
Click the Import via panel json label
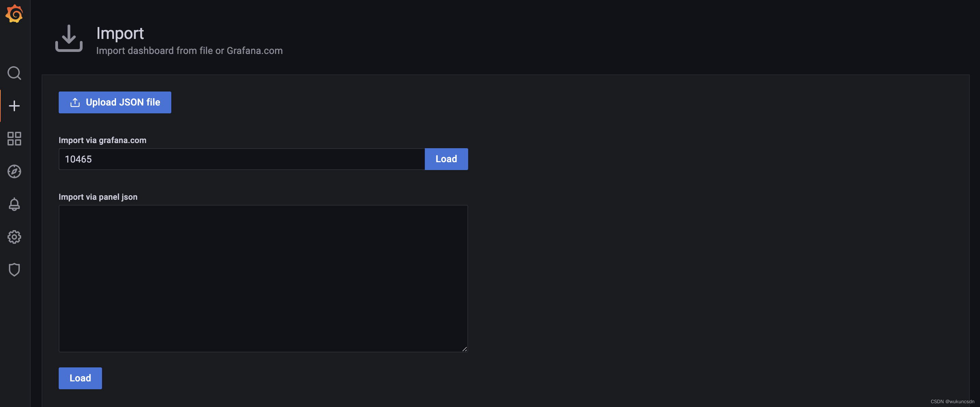[x=98, y=197]
